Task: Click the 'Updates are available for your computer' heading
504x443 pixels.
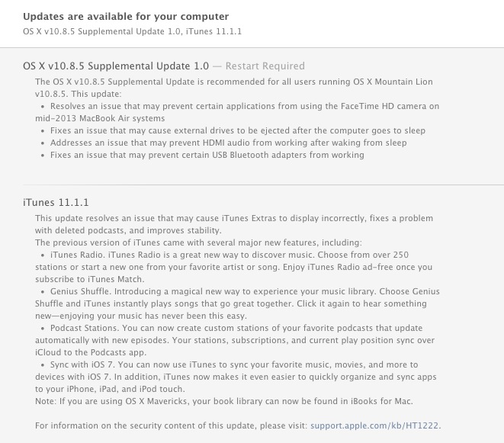Action: (x=126, y=16)
